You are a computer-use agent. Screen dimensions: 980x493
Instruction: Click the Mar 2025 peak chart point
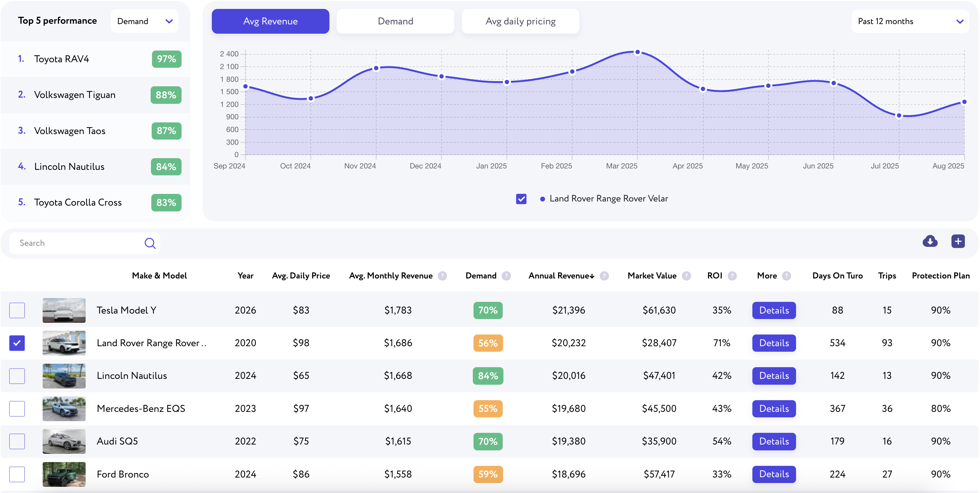(637, 52)
